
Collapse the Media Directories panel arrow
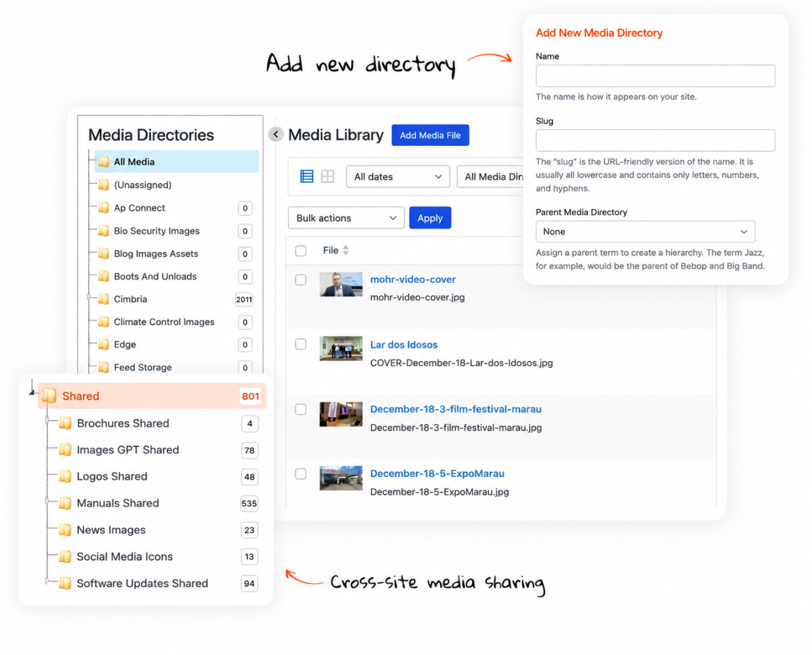(276, 134)
